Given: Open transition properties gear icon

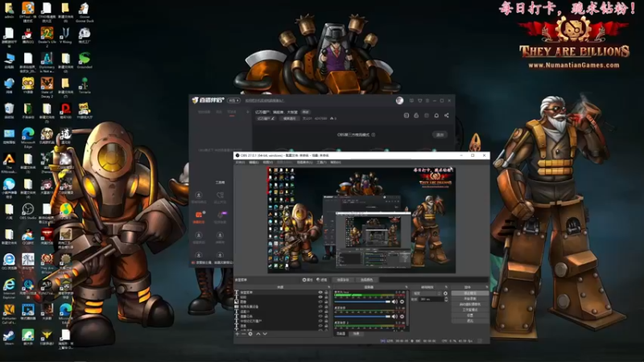Looking at the screenshot, I should pos(446,294).
